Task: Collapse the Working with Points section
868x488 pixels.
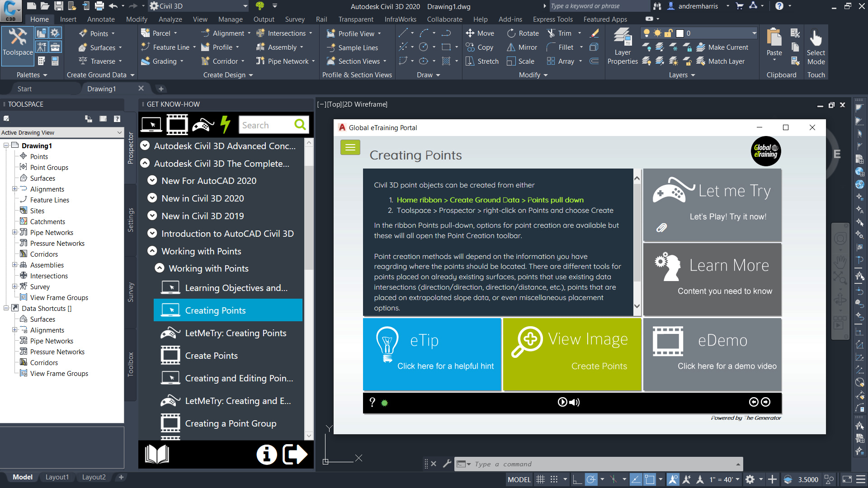Action: point(152,251)
